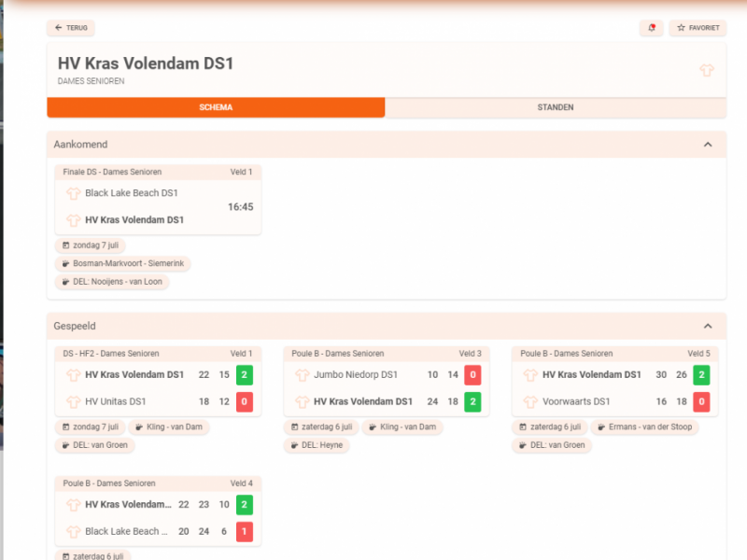Switch to the STANDEN tab

click(556, 107)
